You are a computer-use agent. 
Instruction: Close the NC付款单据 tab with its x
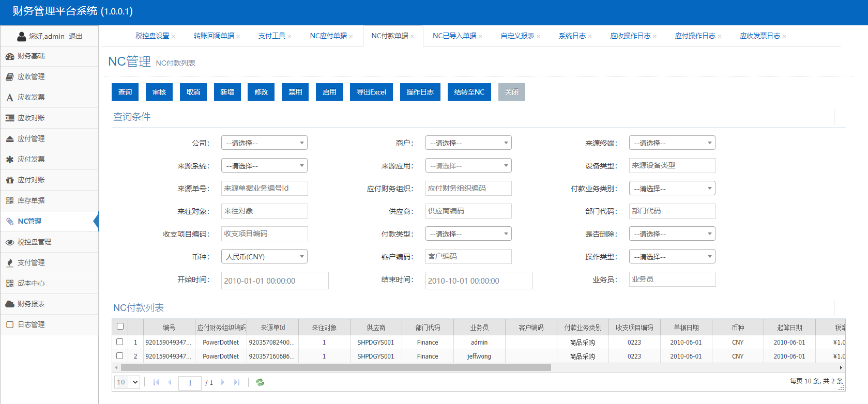(x=412, y=36)
